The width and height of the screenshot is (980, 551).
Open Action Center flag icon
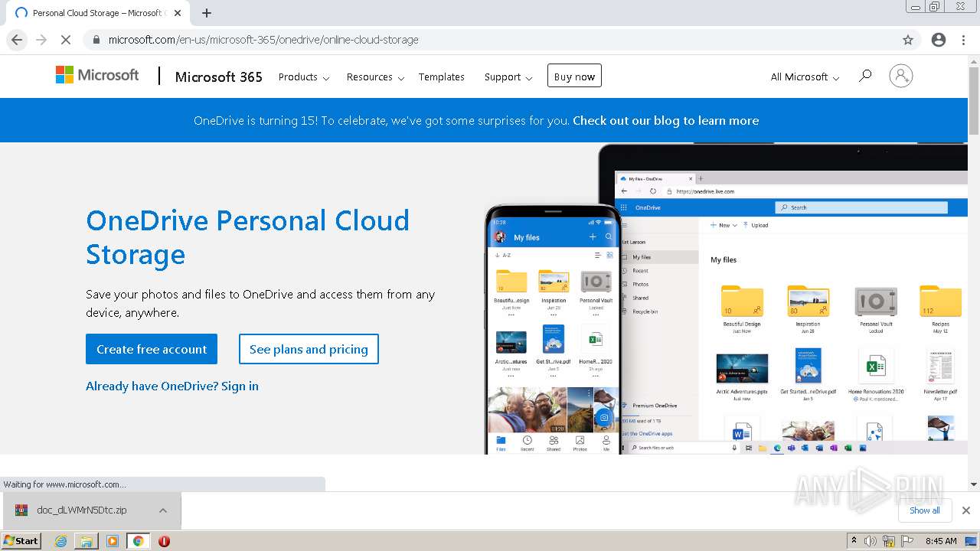pos(907,541)
